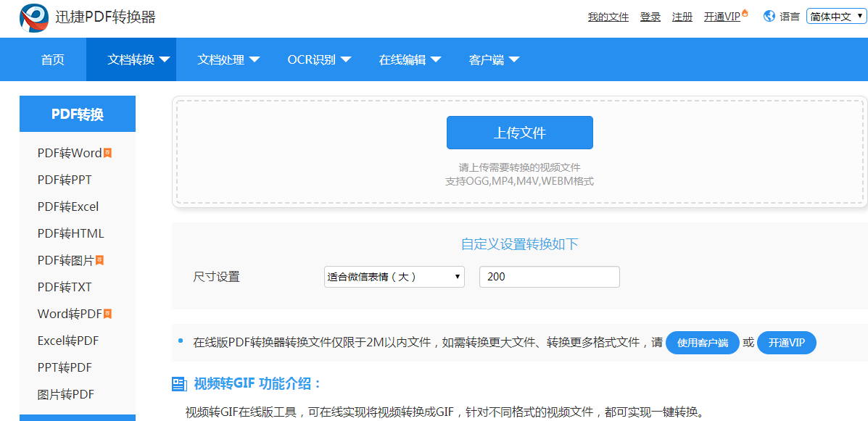
Task: Click the 使用客户端 button
Action: (702, 342)
